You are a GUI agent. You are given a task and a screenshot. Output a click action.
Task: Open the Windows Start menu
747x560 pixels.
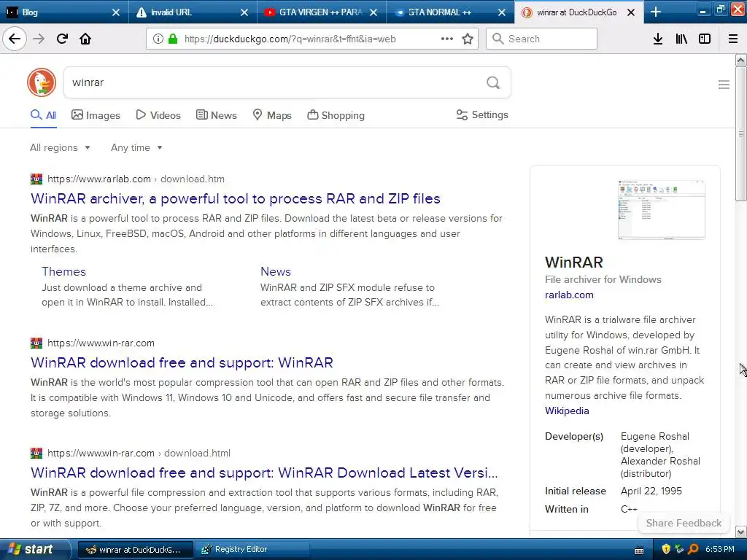click(34, 549)
